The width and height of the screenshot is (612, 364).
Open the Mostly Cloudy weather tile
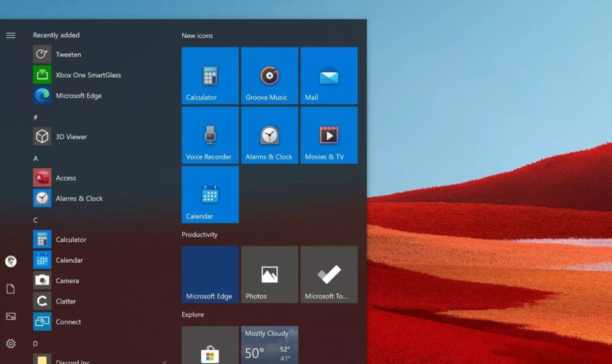pos(270,346)
